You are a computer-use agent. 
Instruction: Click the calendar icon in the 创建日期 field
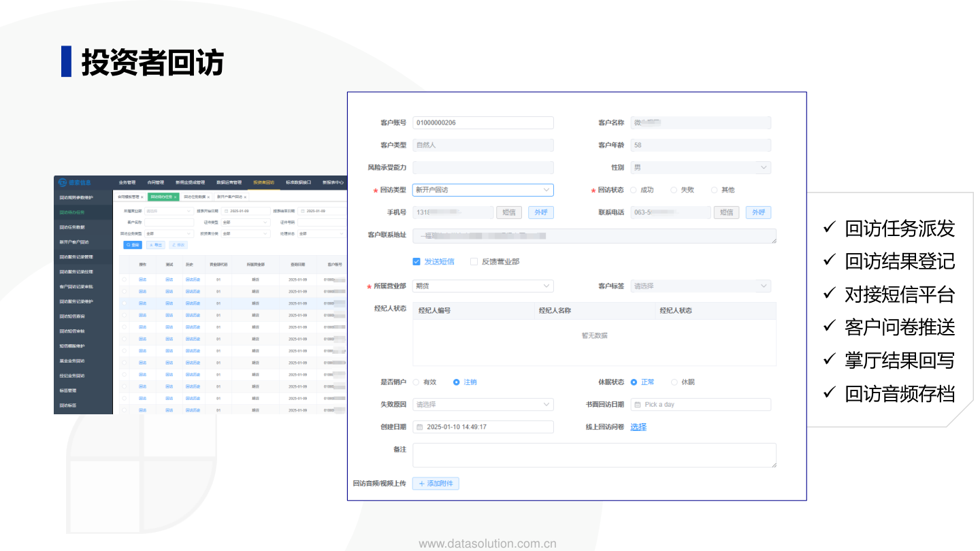click(419, 427)
